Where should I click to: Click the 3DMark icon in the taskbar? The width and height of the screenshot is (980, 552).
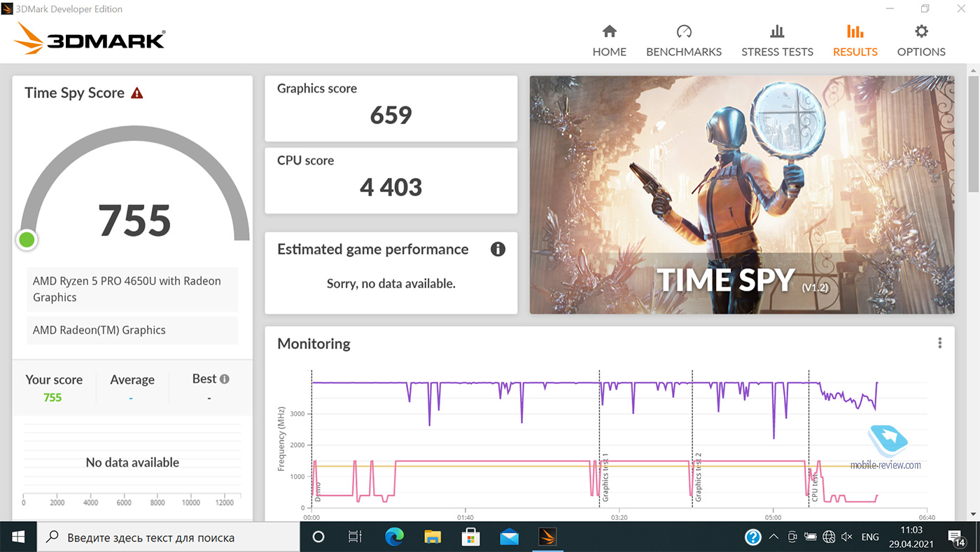[547, 537]
